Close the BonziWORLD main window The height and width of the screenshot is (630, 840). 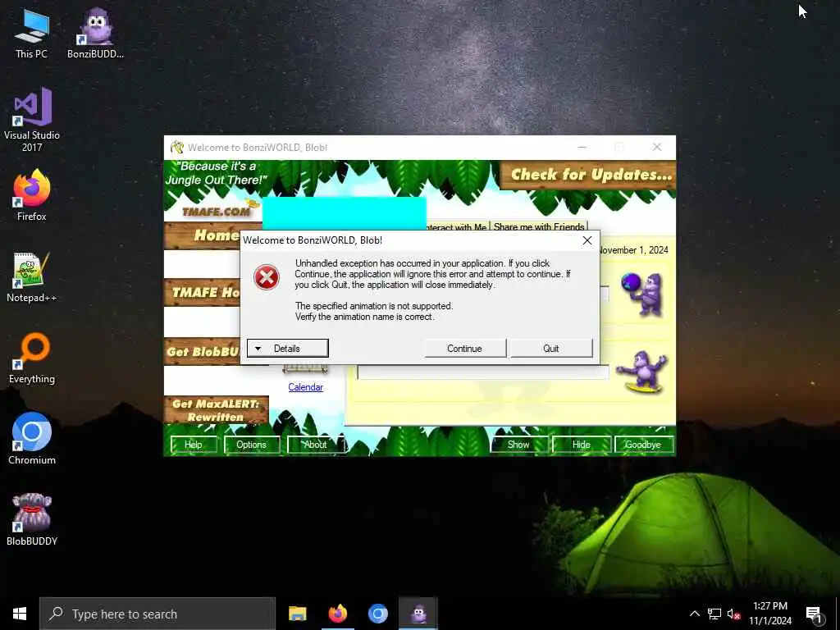click(657, 147)
